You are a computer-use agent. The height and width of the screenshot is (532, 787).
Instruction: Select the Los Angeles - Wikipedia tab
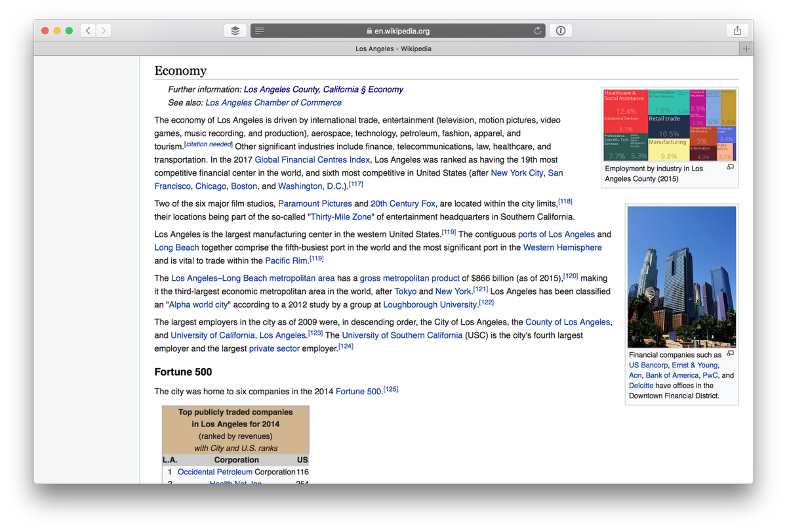[393, 49]
